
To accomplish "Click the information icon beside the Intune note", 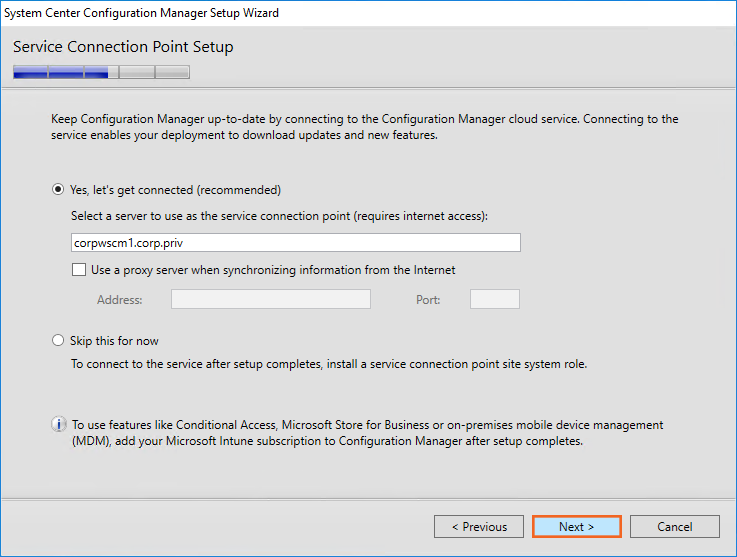I will pos(58,425).
